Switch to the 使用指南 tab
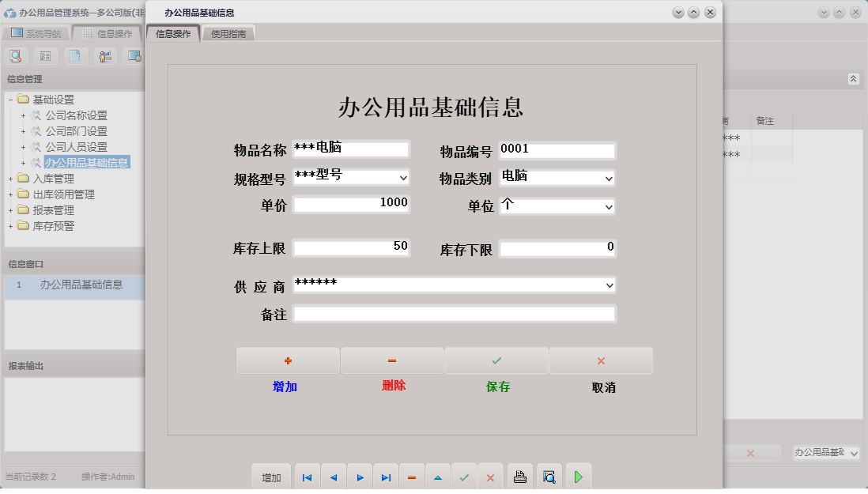This screenshot has width=868, height=494. (x=228, y=33)
